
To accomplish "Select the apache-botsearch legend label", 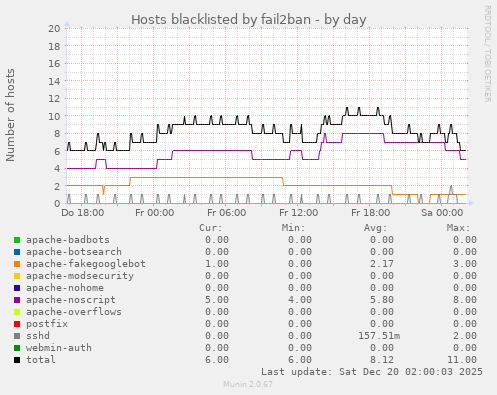I will click(x=74, y=252).
